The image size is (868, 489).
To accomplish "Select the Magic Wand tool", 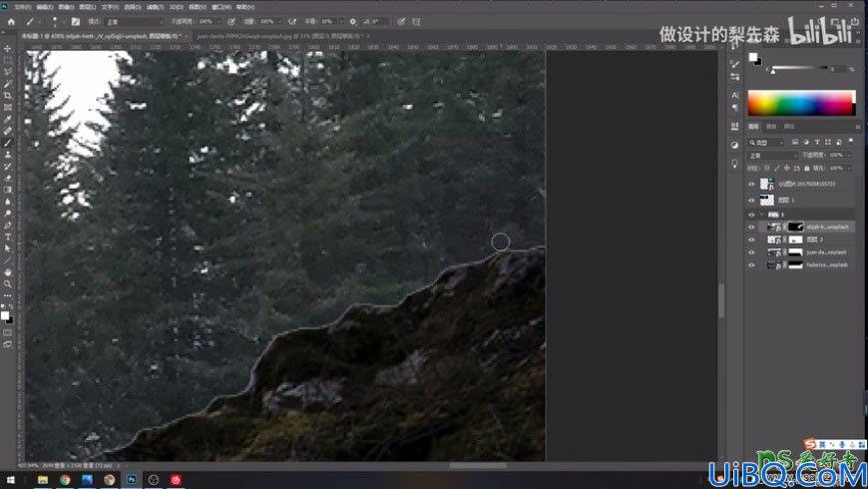I will [x=8, y=84].
